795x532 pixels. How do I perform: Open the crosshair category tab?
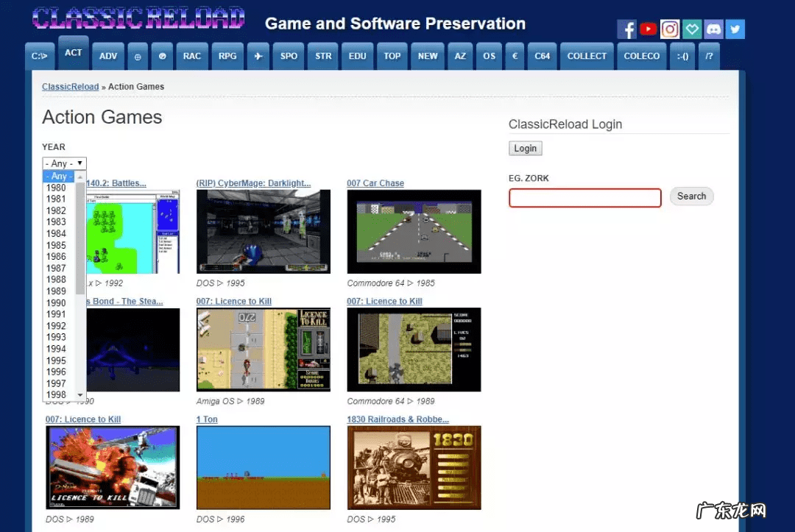tap(138, 56)
